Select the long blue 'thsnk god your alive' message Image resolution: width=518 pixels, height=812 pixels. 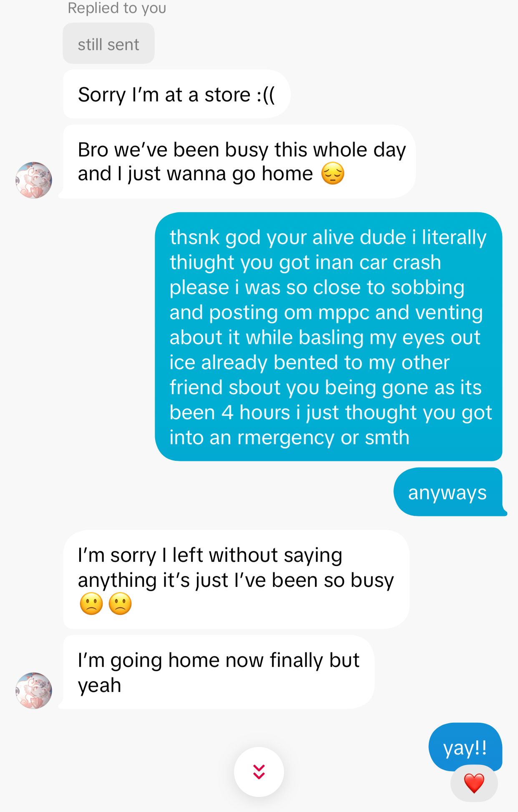[329, 337]
